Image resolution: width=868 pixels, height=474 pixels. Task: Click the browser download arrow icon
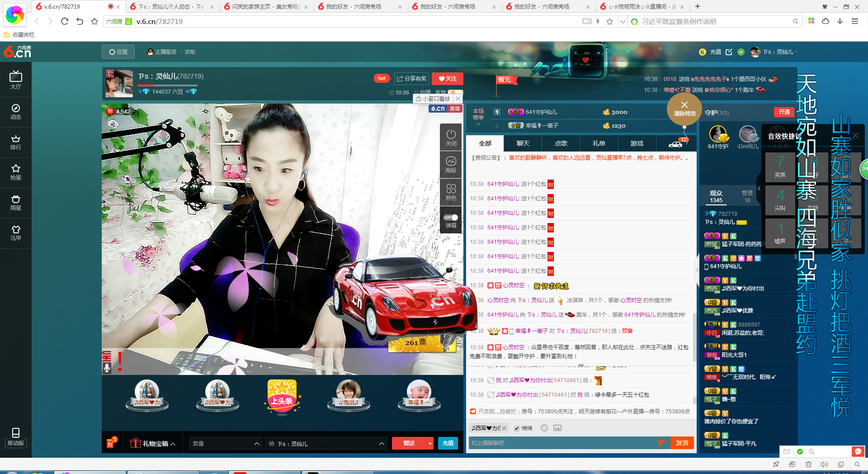(840, 21)
